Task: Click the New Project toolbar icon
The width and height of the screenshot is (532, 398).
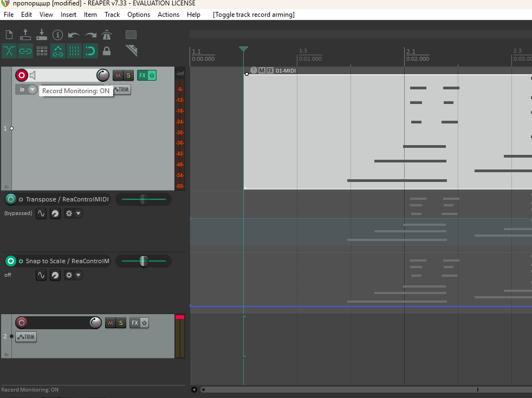Action: pos(9,35)
